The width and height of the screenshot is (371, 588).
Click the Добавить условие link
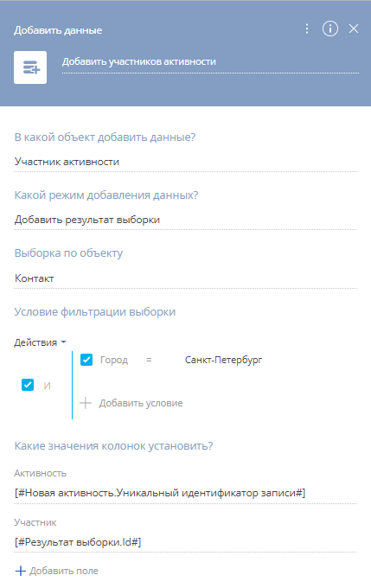[141, 403]
